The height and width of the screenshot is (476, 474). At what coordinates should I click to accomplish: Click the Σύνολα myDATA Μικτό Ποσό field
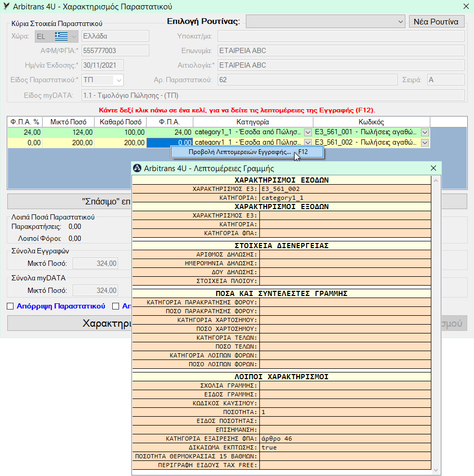click(96, 290)
